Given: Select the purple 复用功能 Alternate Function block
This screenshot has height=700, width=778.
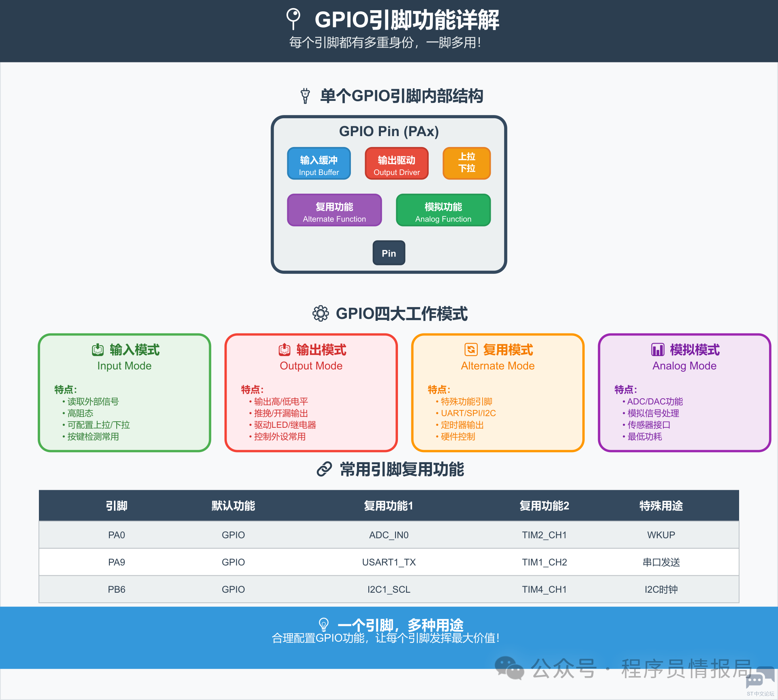Looking at the screenshot, I should click(x=334, y=210).
